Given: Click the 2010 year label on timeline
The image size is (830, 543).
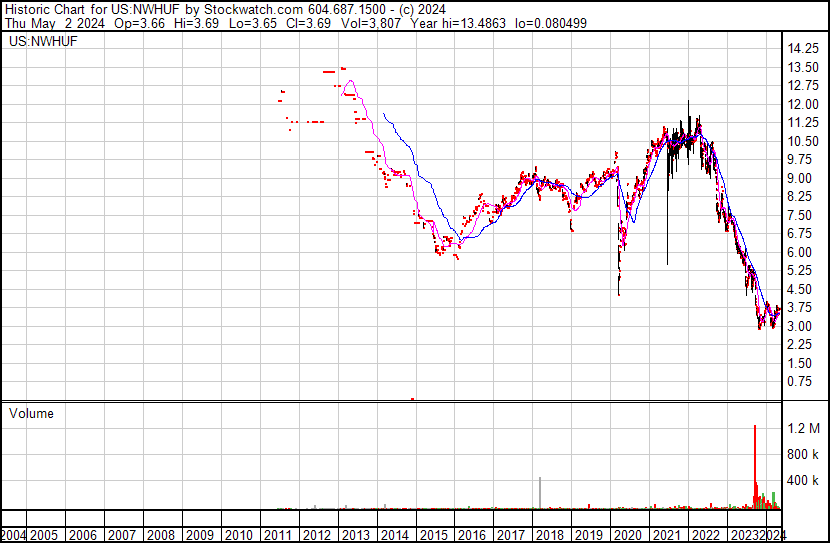Looking at the screenshot, I should pos(239,535).
